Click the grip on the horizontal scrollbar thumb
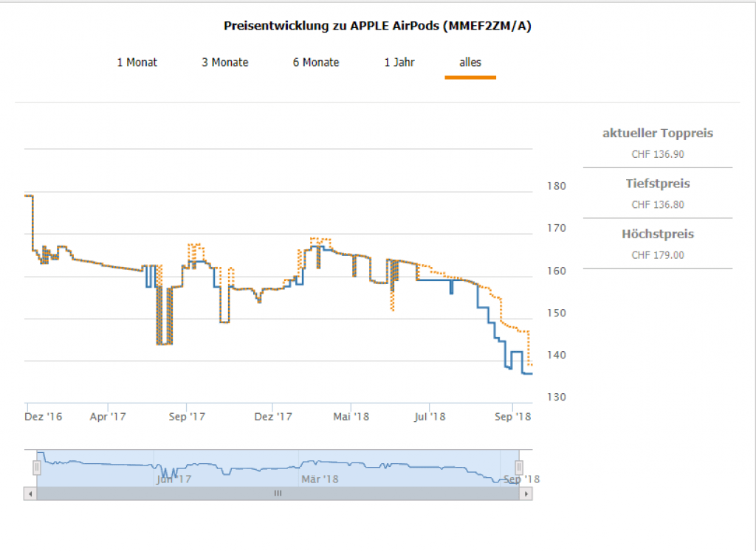Viewport: 756px width, 551px height. (278, 493)
